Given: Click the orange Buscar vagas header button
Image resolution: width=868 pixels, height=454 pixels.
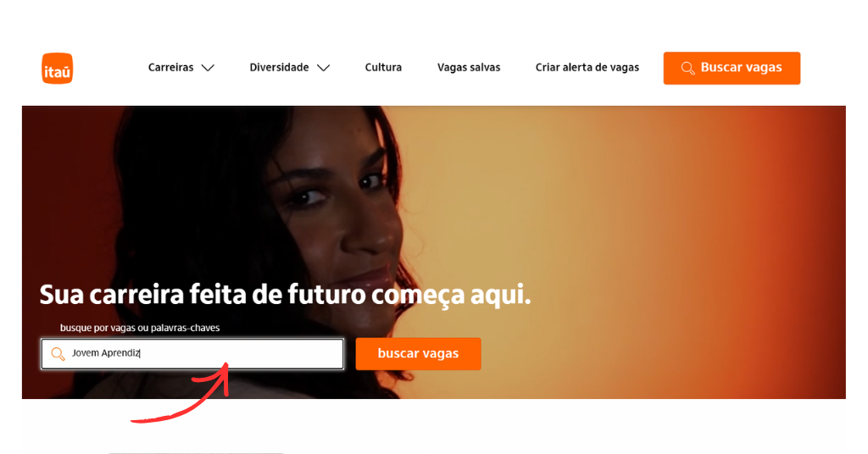Looking at the screenshot, I should click(x=732, y=68).
